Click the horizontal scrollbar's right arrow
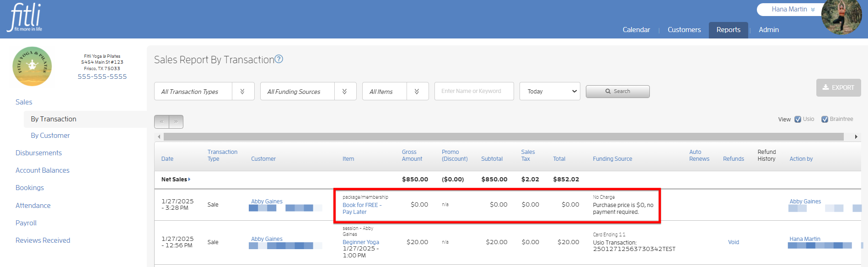Viewport: 868px width, 267px height. click(x=856, y=136)
